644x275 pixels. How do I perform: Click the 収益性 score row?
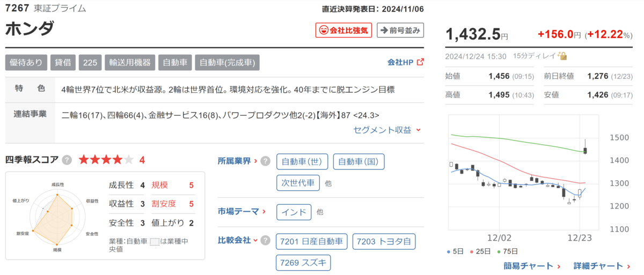tap(127, 204)
